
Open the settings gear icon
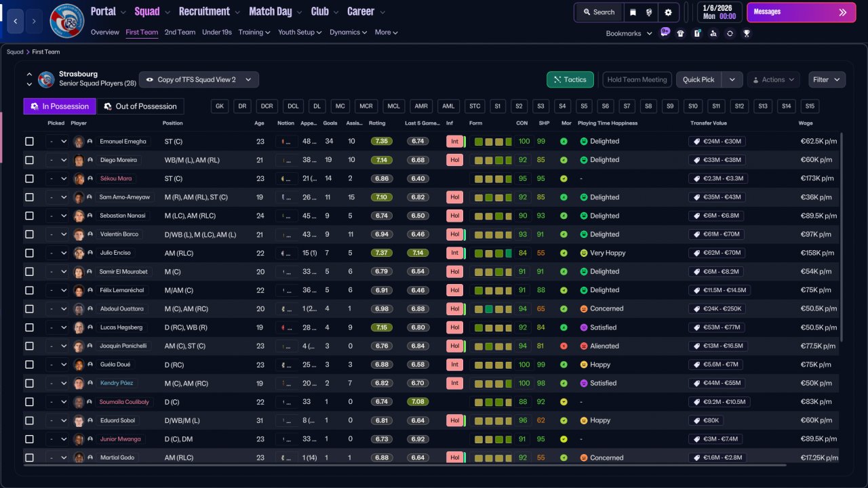tap(668, 12)
